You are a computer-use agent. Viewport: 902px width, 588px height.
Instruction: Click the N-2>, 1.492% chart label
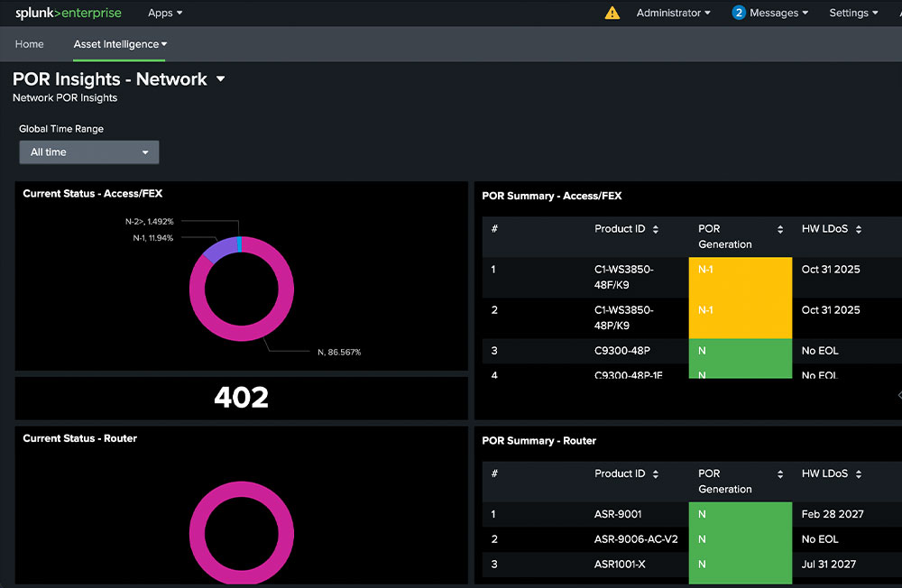[x=150, y=222]
